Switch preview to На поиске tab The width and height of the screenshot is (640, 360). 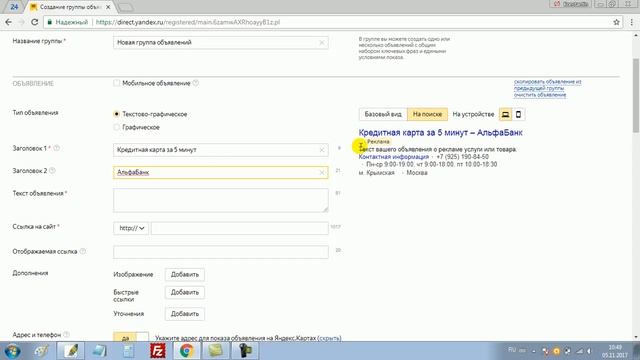pos(427,114)
